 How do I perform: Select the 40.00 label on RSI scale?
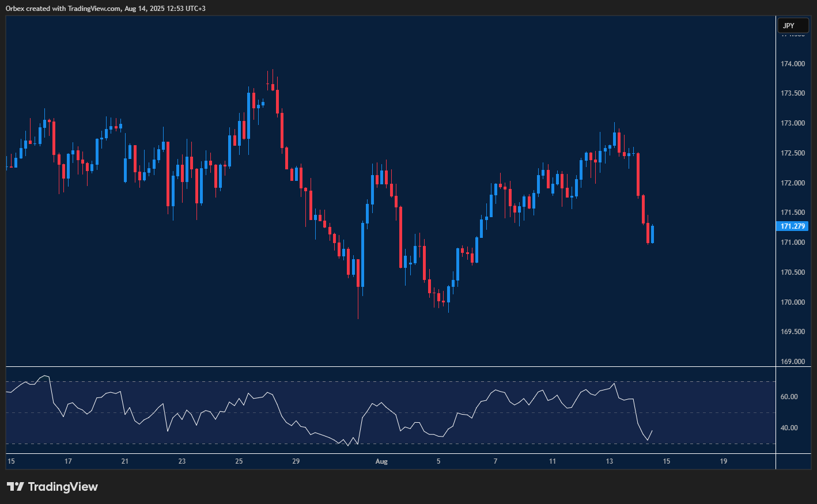[790, 427]
